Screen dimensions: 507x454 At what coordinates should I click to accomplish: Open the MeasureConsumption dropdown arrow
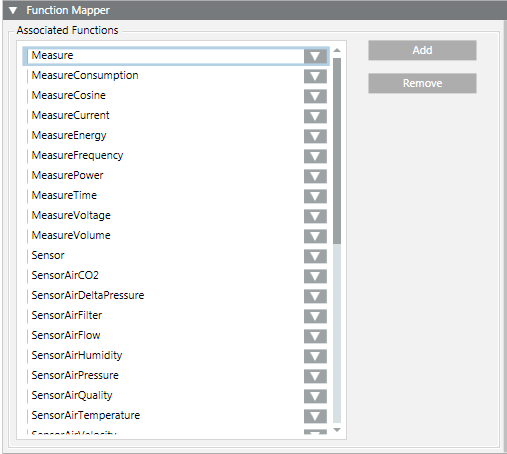point(315,76)
